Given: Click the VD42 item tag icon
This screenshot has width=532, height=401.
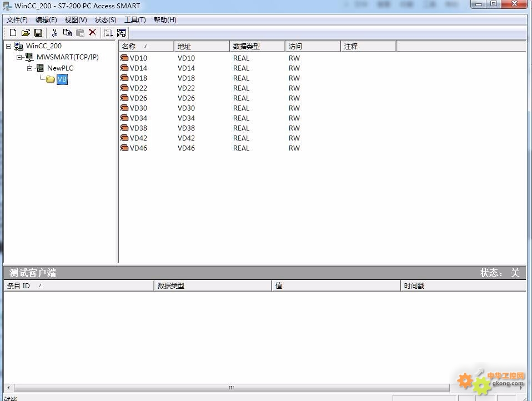Looking at the screenshot, I should pyautogui.click(x=124, y=138).
